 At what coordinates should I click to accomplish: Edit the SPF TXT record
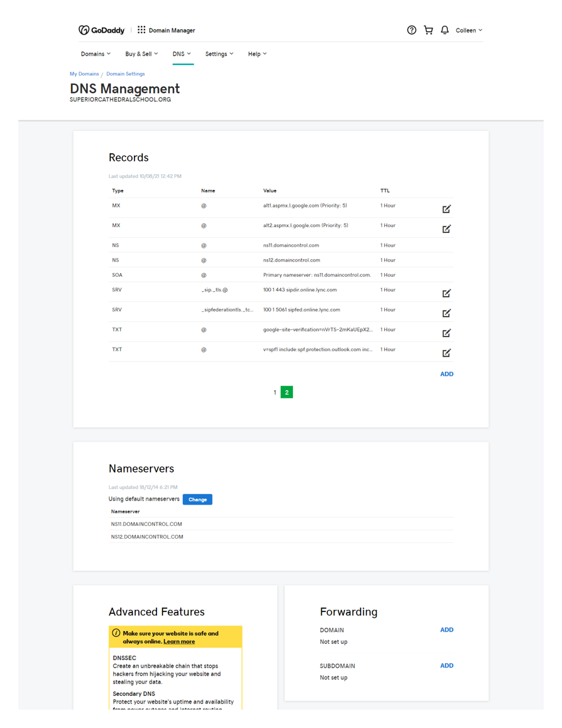pyautogui.click(x=446, y=353)
